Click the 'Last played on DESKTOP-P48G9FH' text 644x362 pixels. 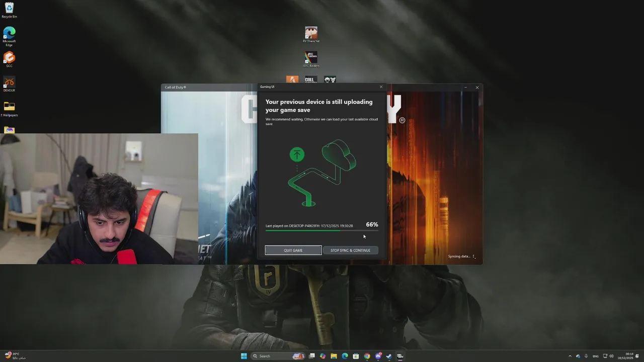pos(309,226)
